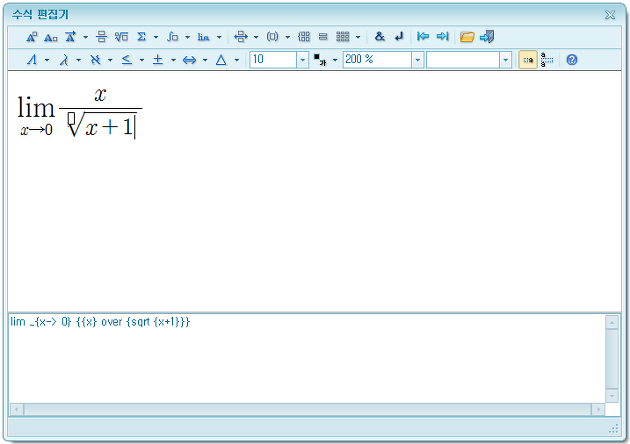Expand the matrix dropdown arrow
Screen dimensions: 630x444
(358, 37)
